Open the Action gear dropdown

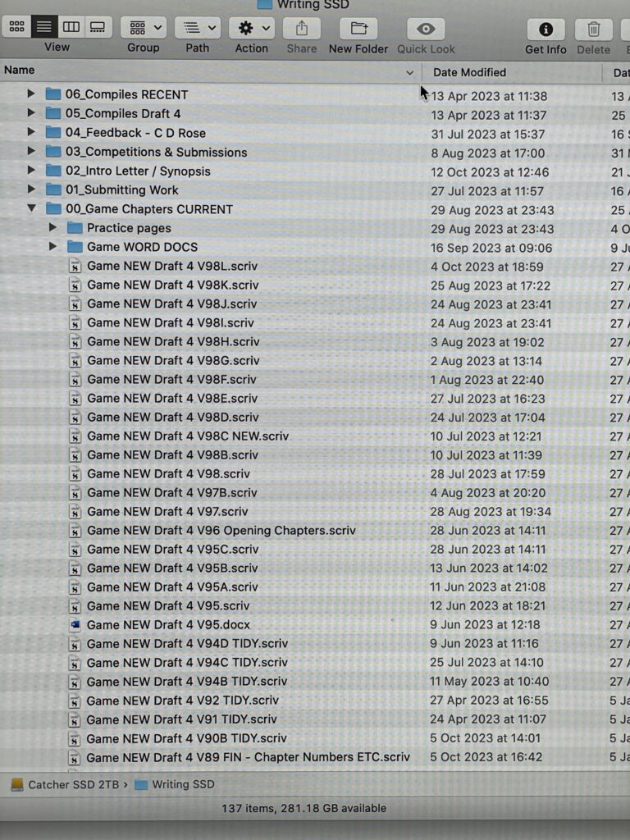251,28
